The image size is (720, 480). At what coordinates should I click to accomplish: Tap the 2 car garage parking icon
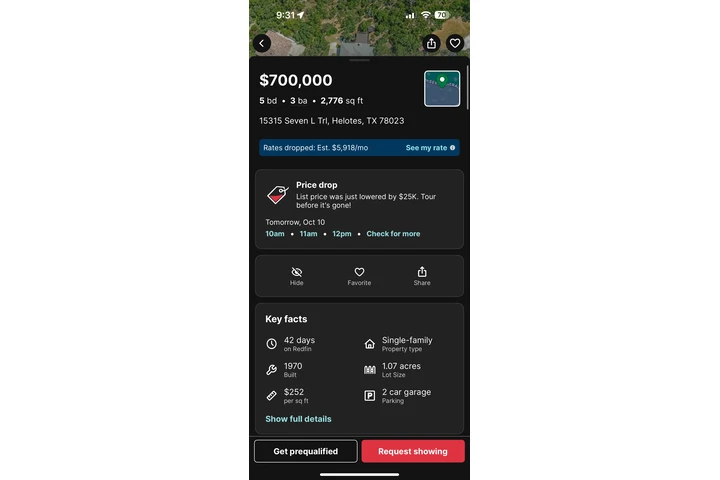[x=370, y=395]
